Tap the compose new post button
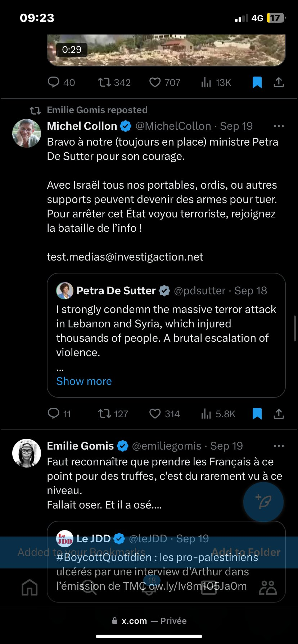This screenshot has height=644, width=298. point(263,502)
